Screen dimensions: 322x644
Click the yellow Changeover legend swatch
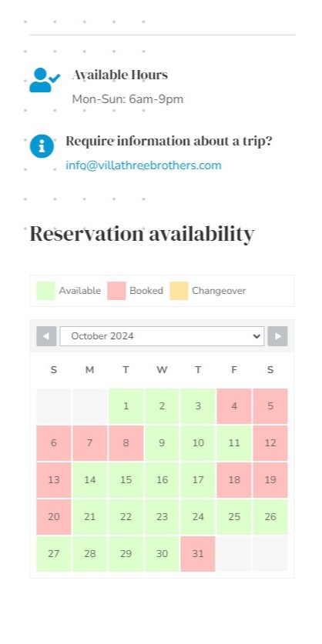(179, 291)
